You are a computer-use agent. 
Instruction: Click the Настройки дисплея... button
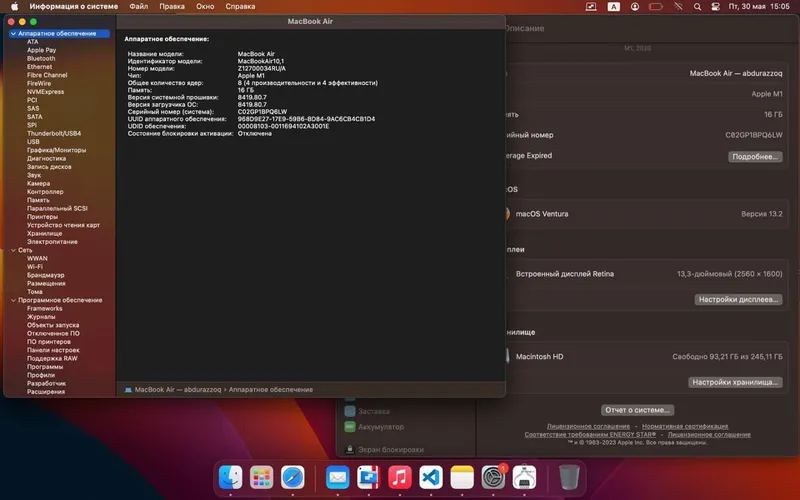pyautogui.click(x=738, y=299)
